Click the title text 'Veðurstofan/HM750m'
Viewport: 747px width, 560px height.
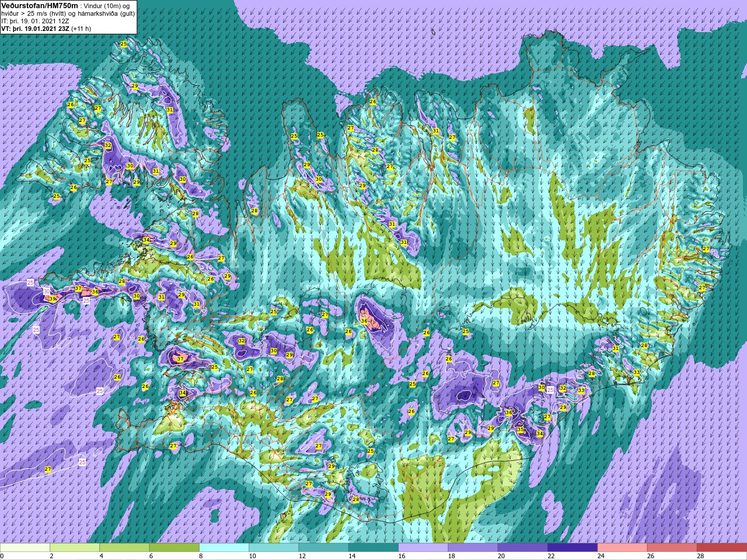click(x=39, y=5)
